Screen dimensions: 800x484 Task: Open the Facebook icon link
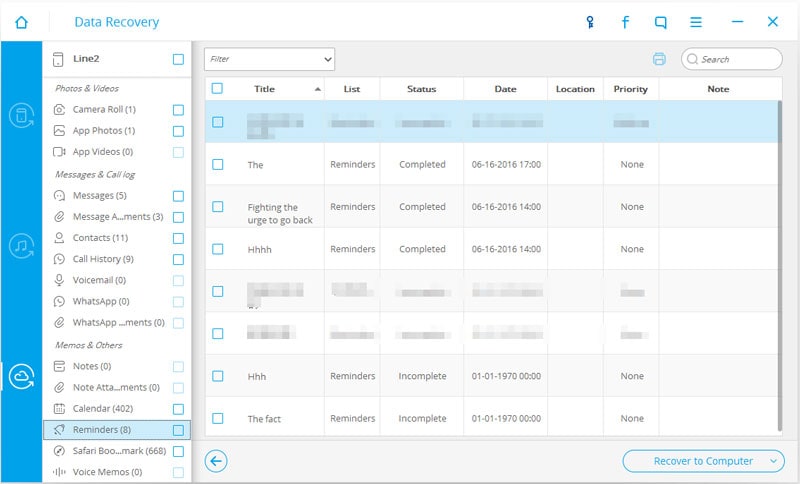click(625, 22)
